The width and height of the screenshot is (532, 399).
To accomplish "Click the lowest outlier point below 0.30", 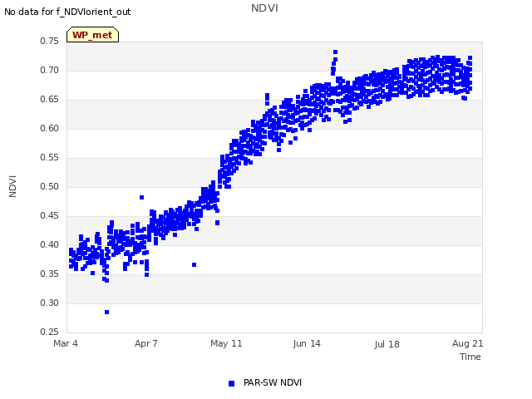I will coord(107,313).
